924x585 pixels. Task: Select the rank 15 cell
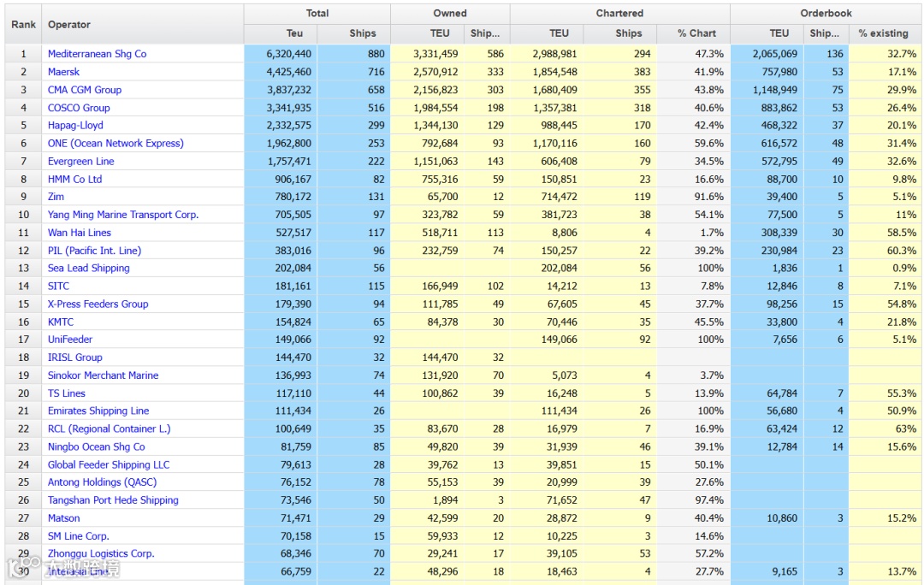[x=24, y=304]
